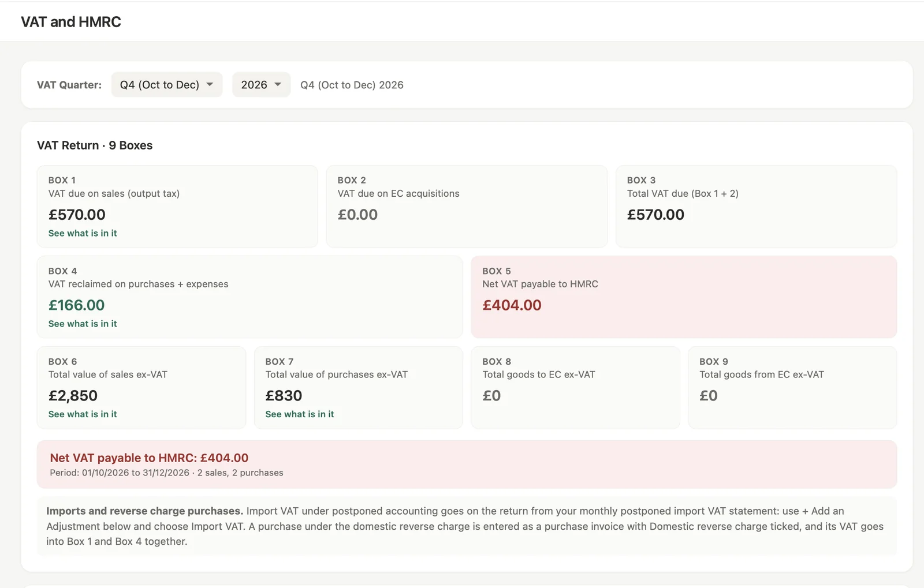The width and height of the screenshot is (924, 588).
Task: Open 'See what is in it' under Box 4
Action: click(x=83, y=324)
